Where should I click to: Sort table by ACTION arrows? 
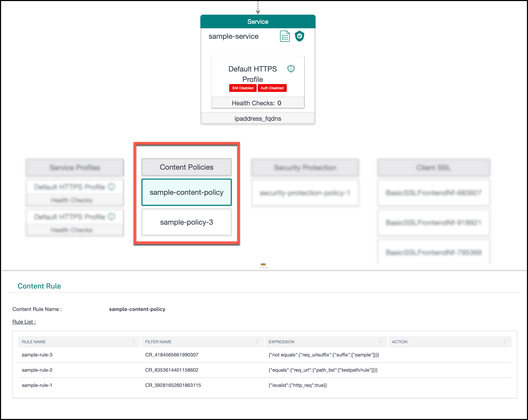point(505,342)
